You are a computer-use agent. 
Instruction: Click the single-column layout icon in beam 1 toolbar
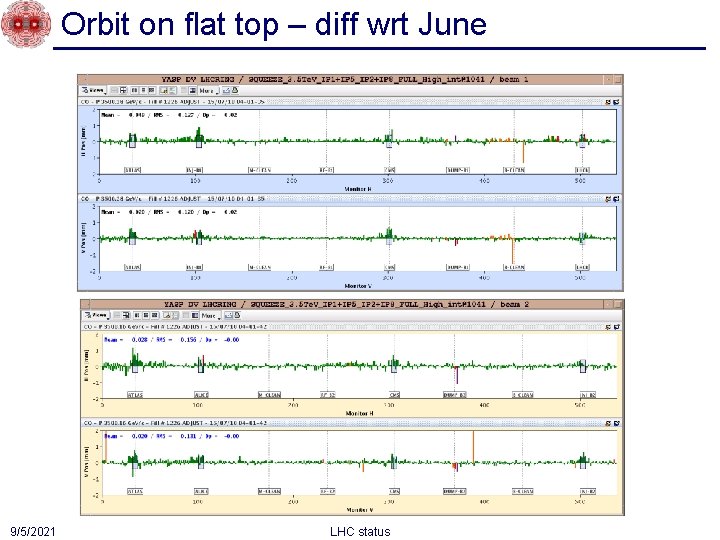[143, 90]
